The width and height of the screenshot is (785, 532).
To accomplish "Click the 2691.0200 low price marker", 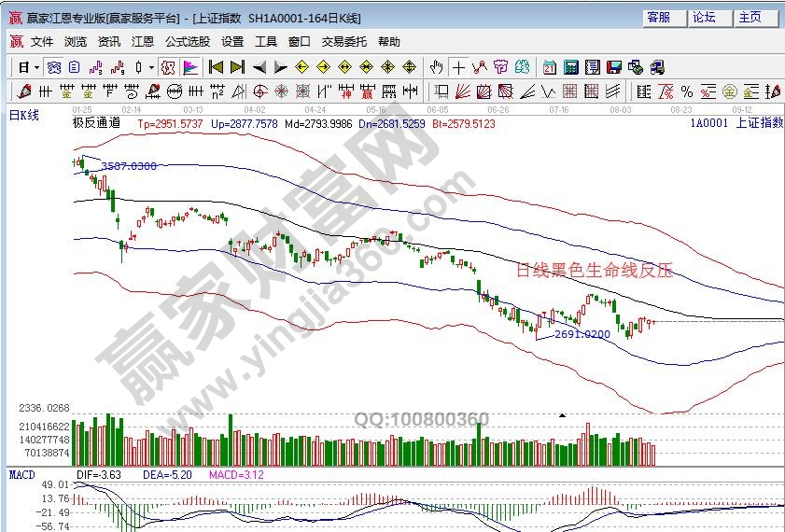I will [x=582, y=334].
